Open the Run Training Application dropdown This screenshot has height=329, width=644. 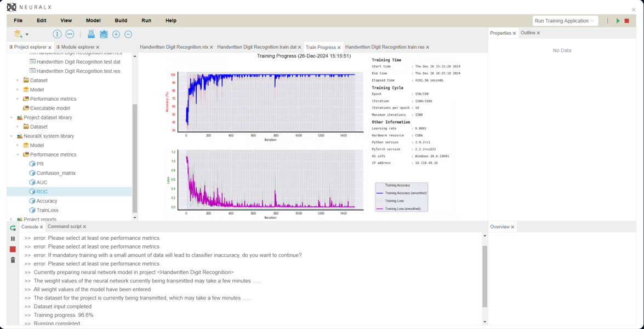point(565,21)
